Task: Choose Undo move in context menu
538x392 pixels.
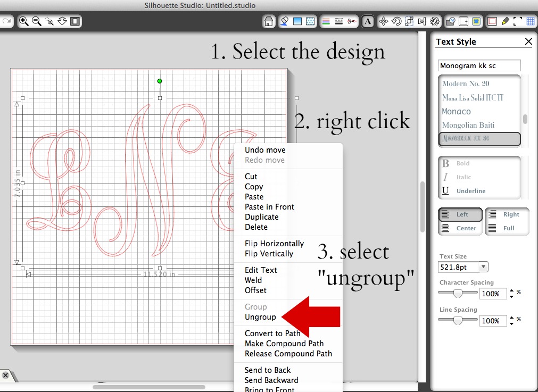Action: [265, 150]
